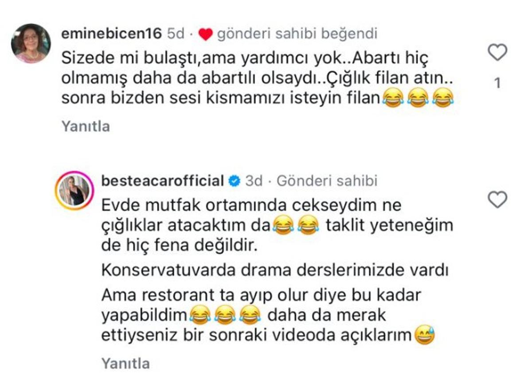Click the laughing emojis after yapabildim
Image resolution: width=532 pixels, height=392 pixels.
(x=224, y=316)
